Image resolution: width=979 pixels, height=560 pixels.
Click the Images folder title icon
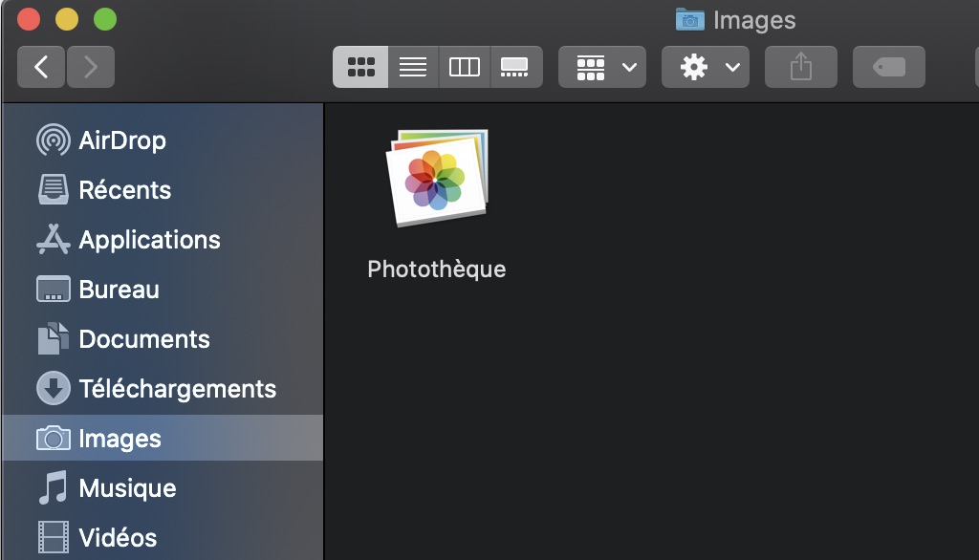pyautogui.click(x=689, y=20)
